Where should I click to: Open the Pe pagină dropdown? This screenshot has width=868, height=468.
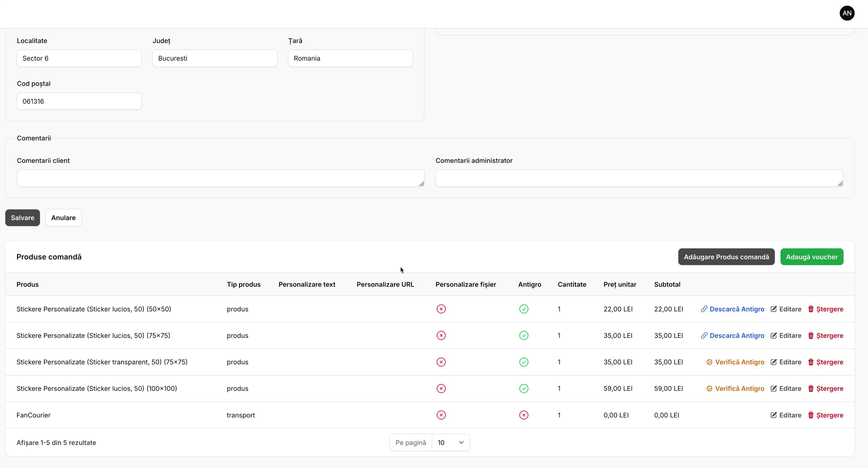[x=451, y=442]
